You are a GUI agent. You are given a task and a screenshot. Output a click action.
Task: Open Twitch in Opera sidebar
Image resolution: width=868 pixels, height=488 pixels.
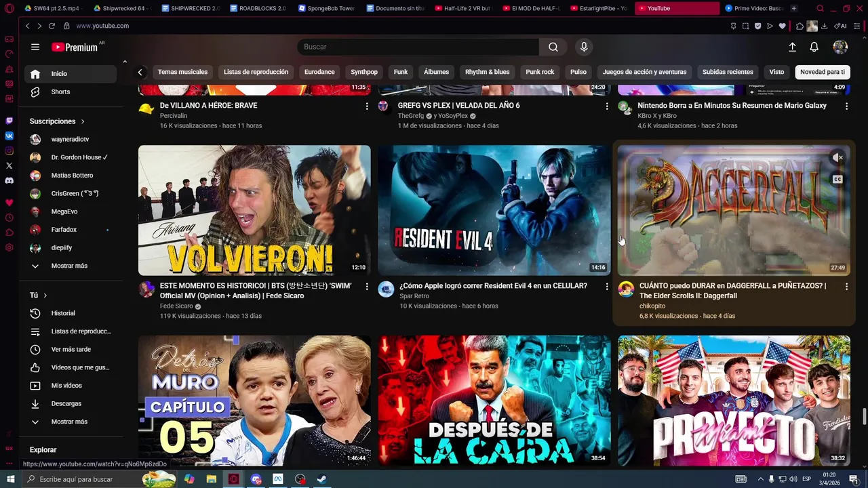[9, 121]
